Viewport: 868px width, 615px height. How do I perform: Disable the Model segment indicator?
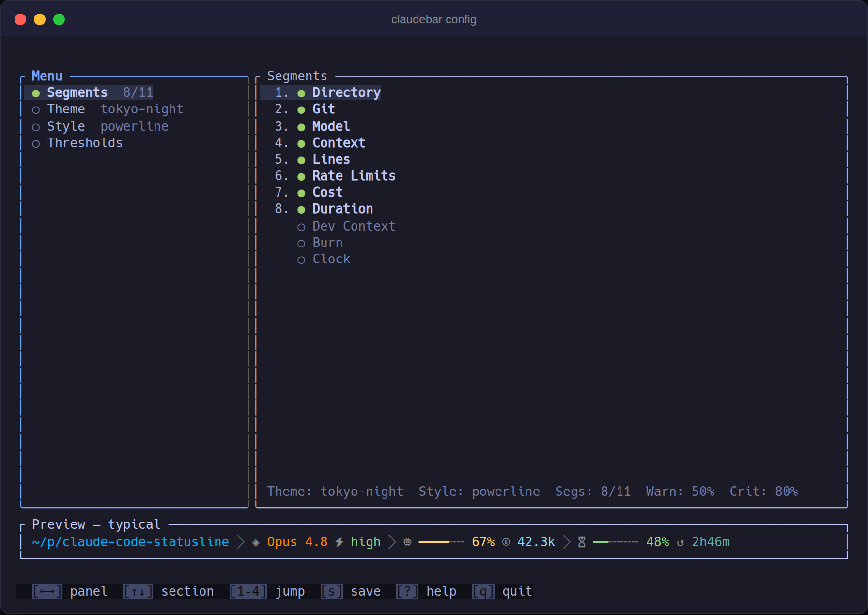tap(301, 127)
